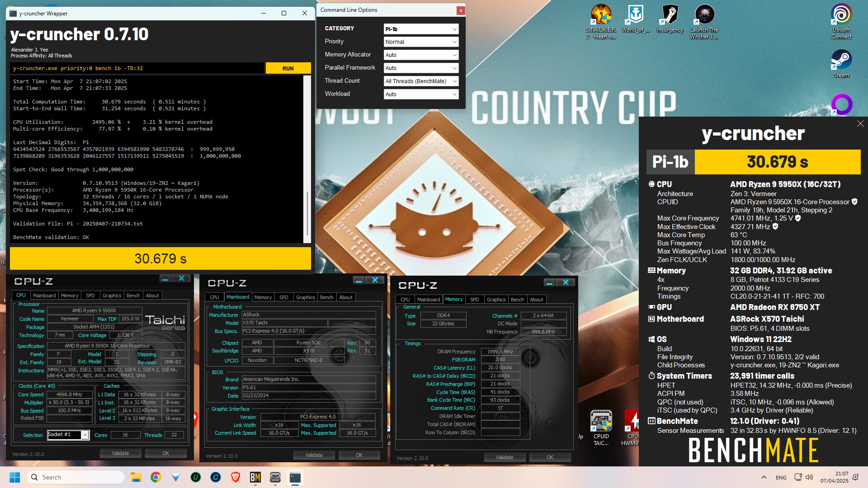Screen dimensions: 868x488
Task: Click the ENG language indicator in tray
Action: coord(781,477)
